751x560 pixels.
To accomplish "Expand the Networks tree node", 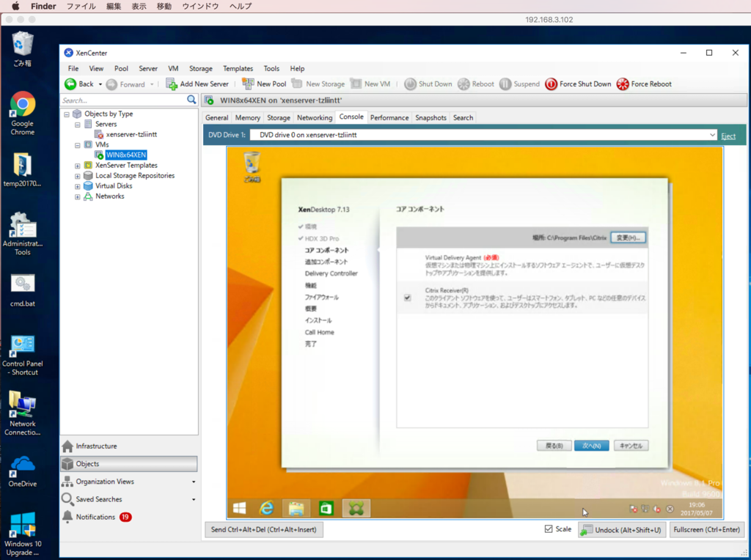I will [x=78, y=196].
